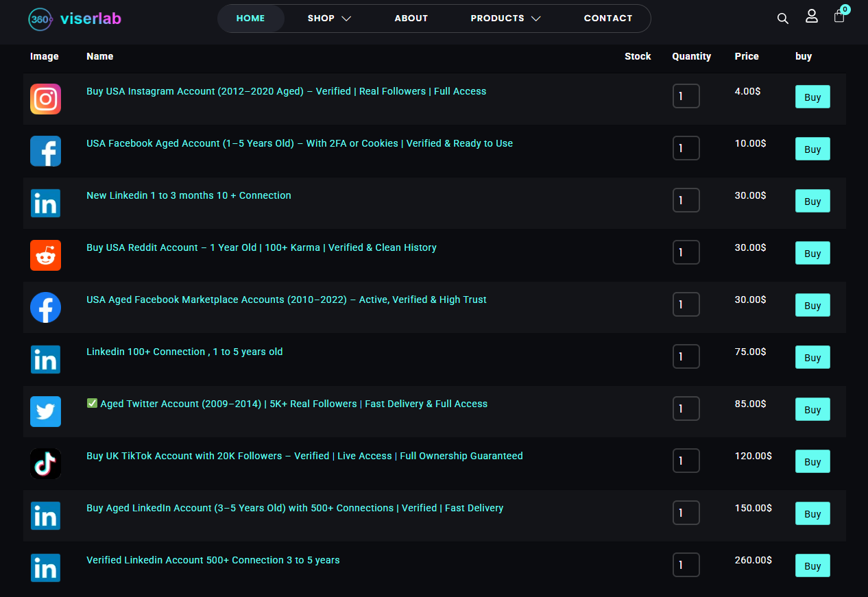Open Buy Aged LinkedIn Account 500+ Connections link
Image resolution: width=868 pixels, height=597 pixels.
coord(295,508)
